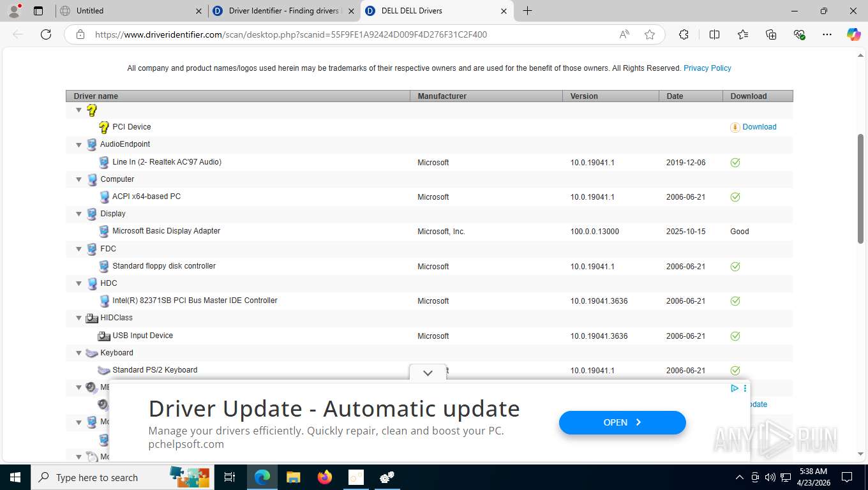868x490 pixels.
Task: Click green check for Standard floppy disk controller
Action: click(x=735, y=267)
